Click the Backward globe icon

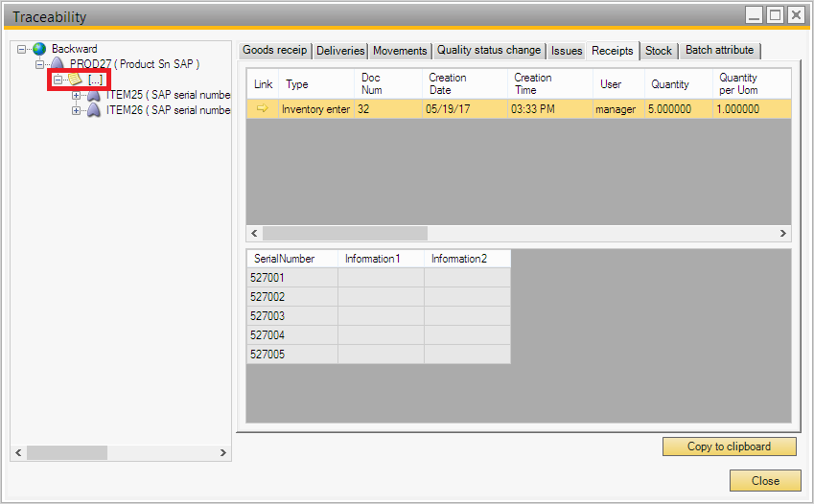39,49
